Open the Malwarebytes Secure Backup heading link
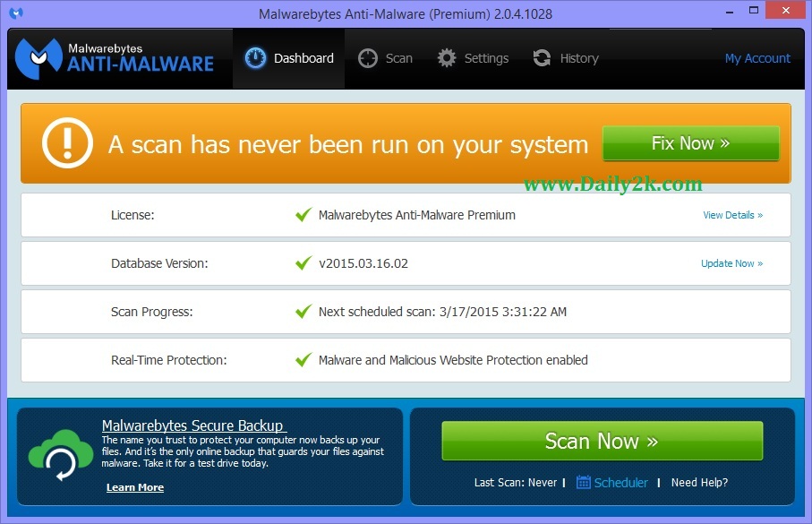 click(x=192, y=425)
